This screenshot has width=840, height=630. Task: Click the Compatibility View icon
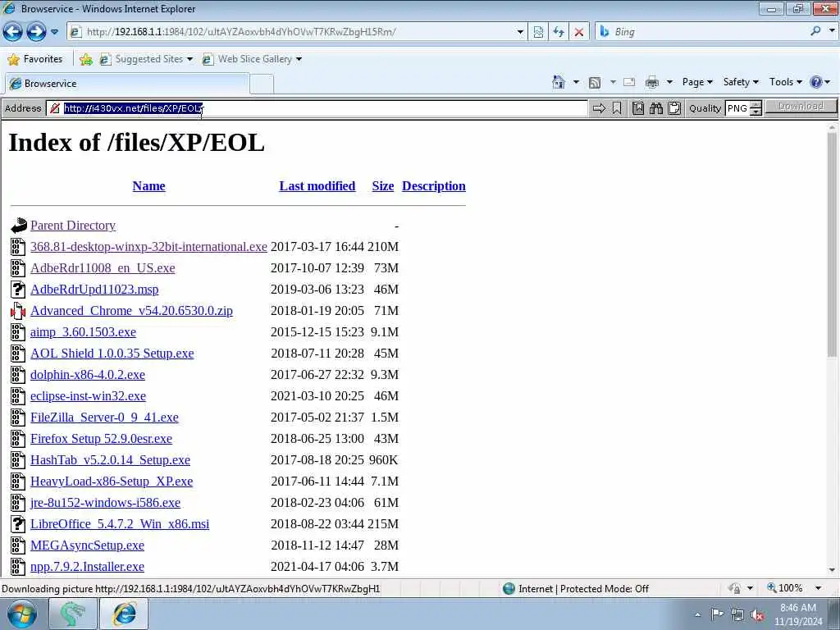[538, 32]
